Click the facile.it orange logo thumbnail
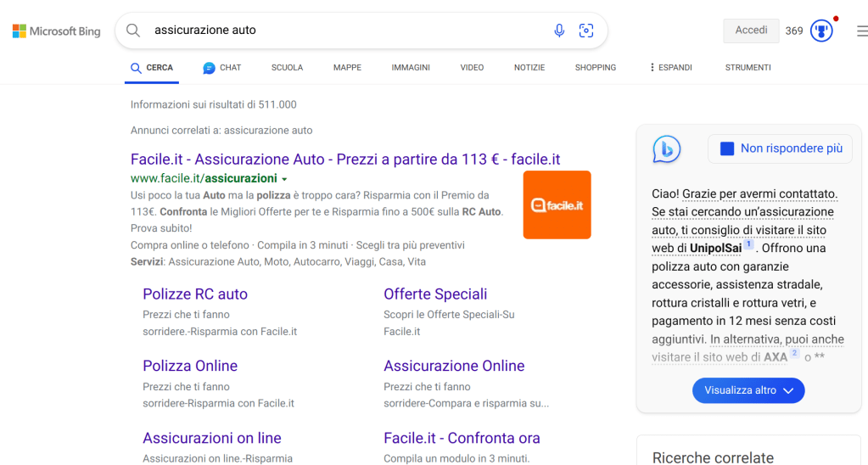This screenshot has height=465, width=868. tap(557, 204)
